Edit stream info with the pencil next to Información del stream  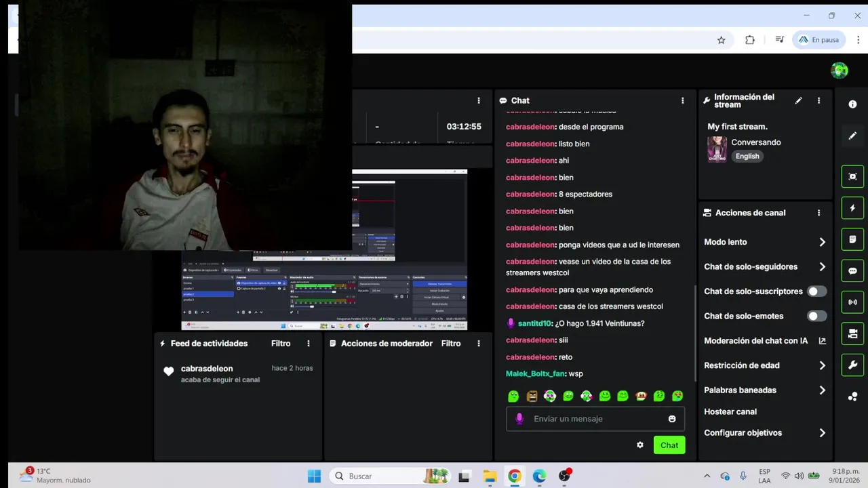[798, 100]
